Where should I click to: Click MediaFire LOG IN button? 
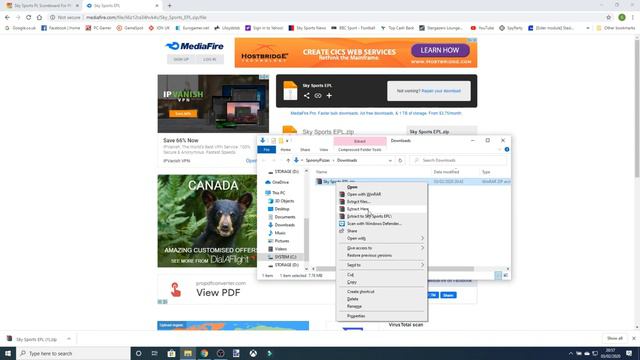(x=209, y=59)
